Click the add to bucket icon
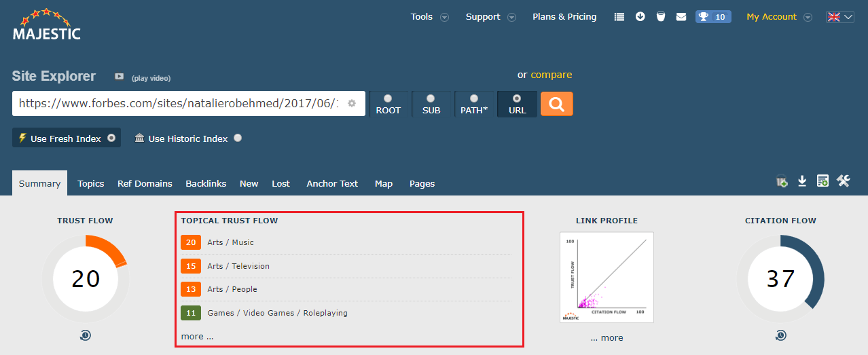 (x=782, y=181)
